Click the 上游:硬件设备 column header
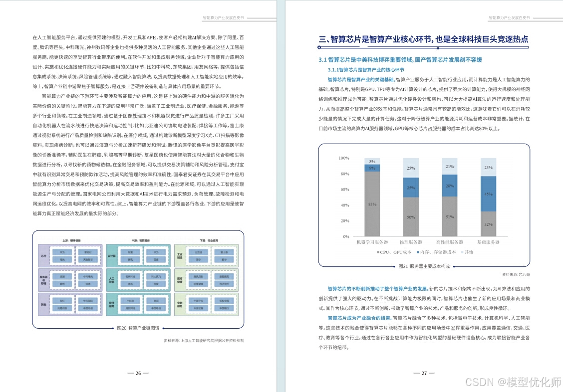The height and width of the screenshot is (392, 563). 71,241
